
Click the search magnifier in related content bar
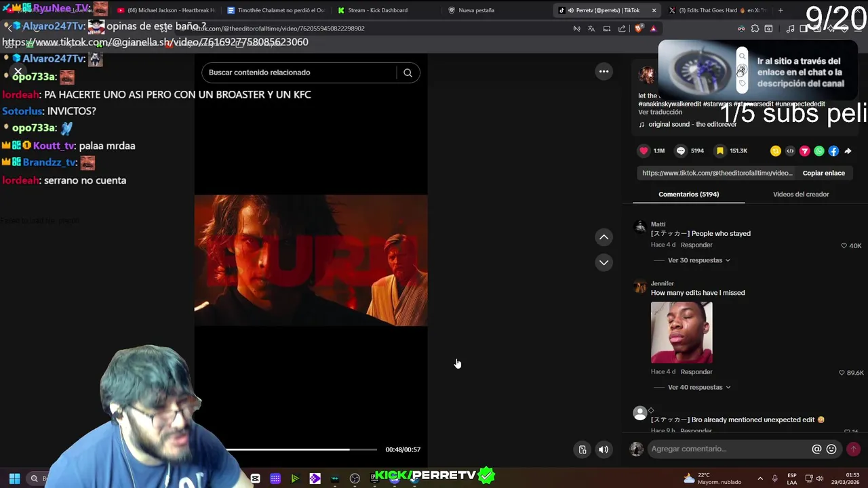point(408,73)
